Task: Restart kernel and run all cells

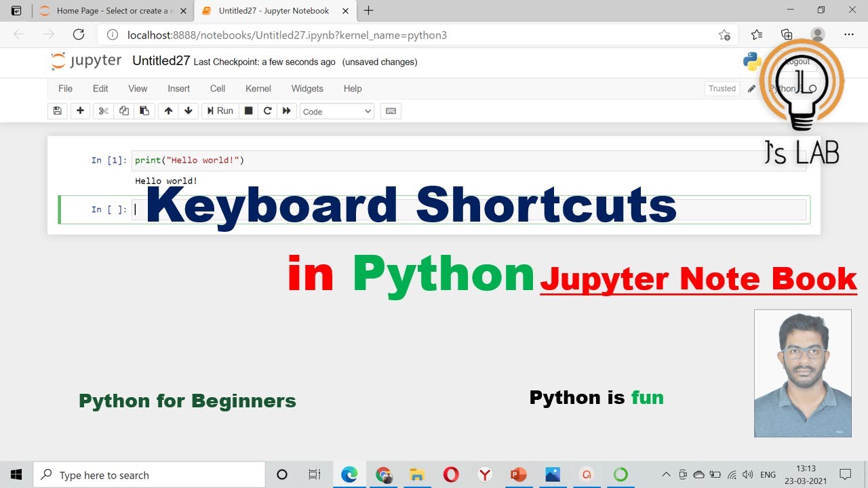Action: (x=287, y=111)
